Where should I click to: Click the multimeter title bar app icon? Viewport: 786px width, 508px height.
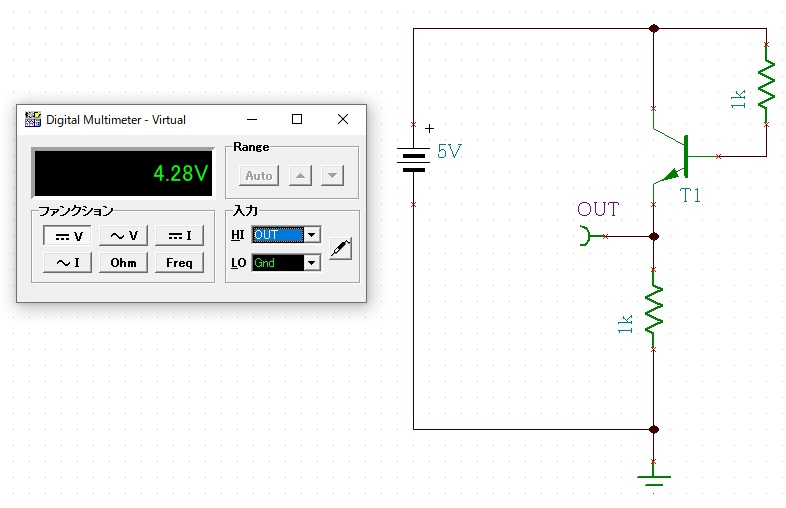tap(33, 119)
